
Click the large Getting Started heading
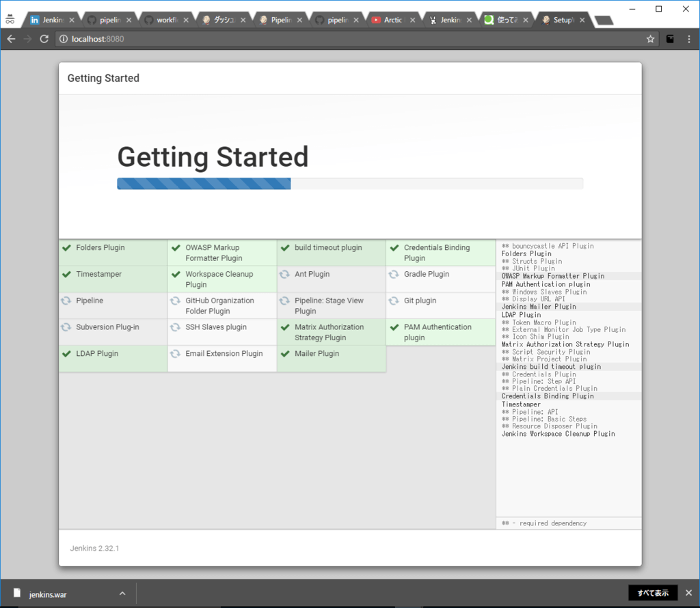click(x=213, y=157)
